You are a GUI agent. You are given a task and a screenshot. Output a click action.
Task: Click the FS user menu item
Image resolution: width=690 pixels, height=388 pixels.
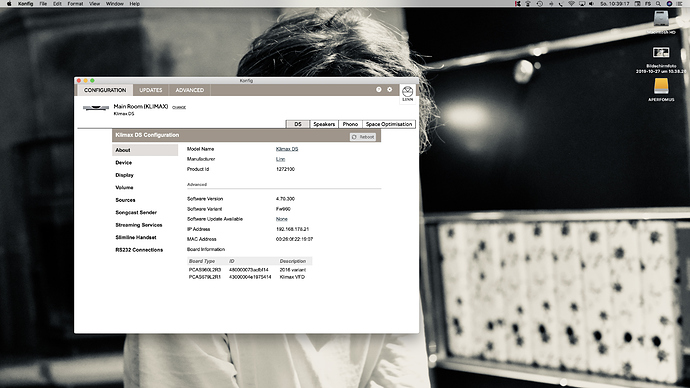tap(648, 4)
